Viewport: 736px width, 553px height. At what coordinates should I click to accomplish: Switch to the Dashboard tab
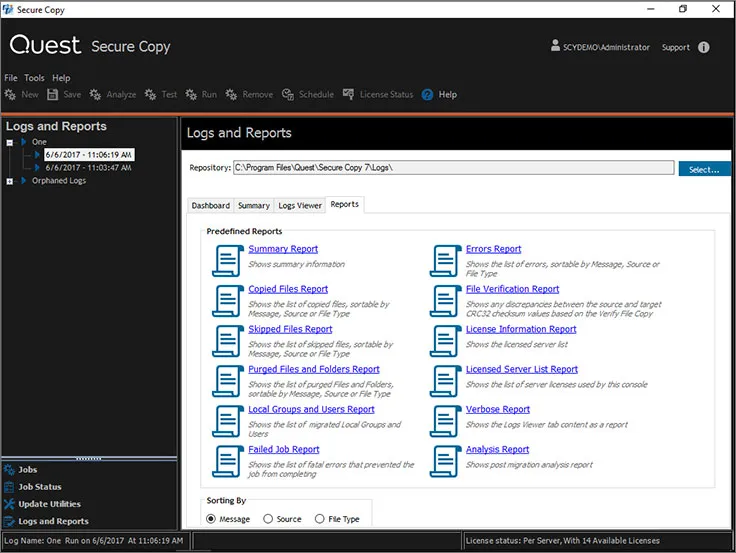click(211, 206)
